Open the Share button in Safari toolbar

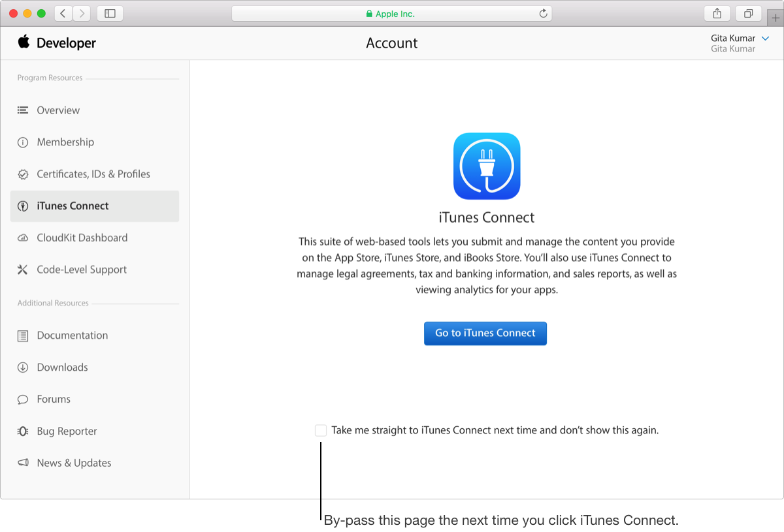coord(717,13)
